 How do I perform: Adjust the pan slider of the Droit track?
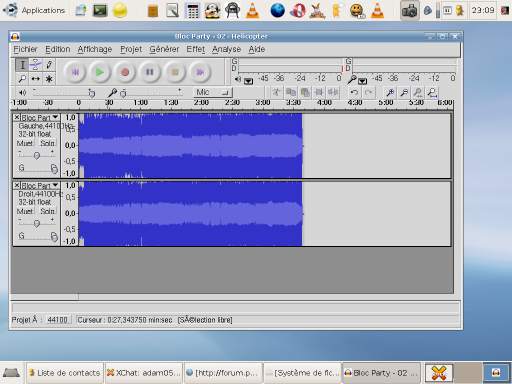tap(39, 236)
